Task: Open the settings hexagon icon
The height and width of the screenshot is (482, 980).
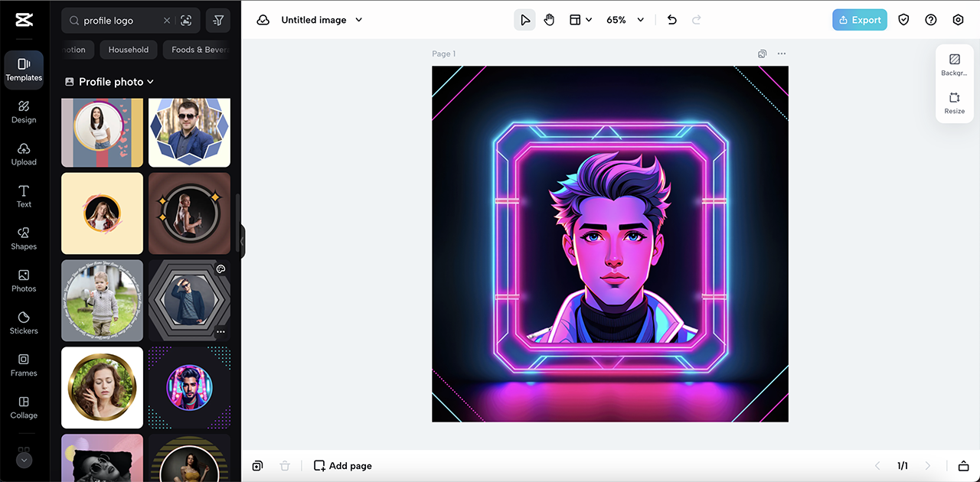Action: pyautogui.click(x=959, y=20)
